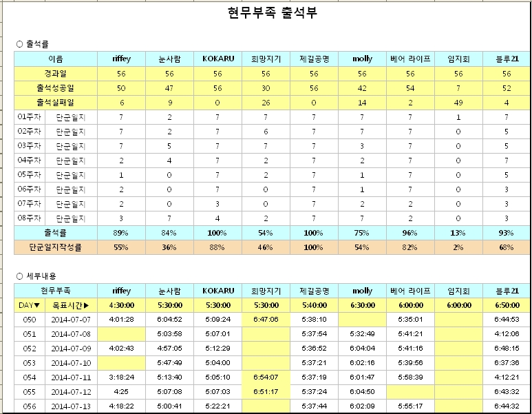The image size is (532, 414).
Task: Select the 08주차 week label
Action: (x=30, y=218)
